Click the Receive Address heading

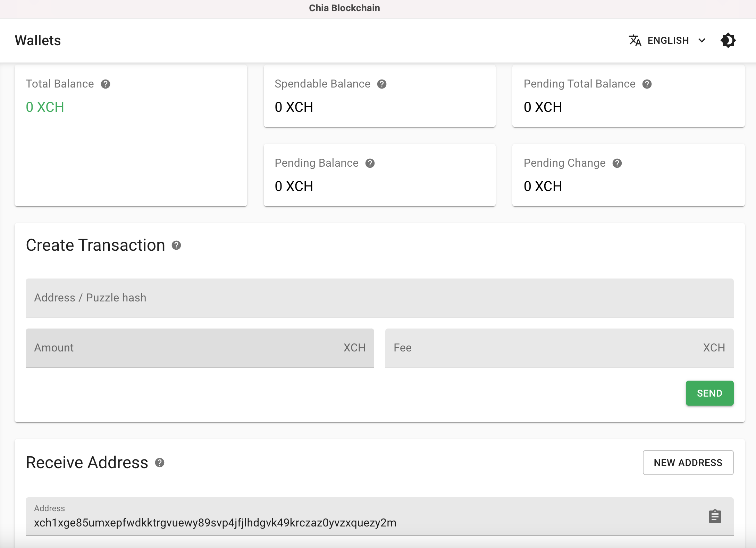[87, 463]
